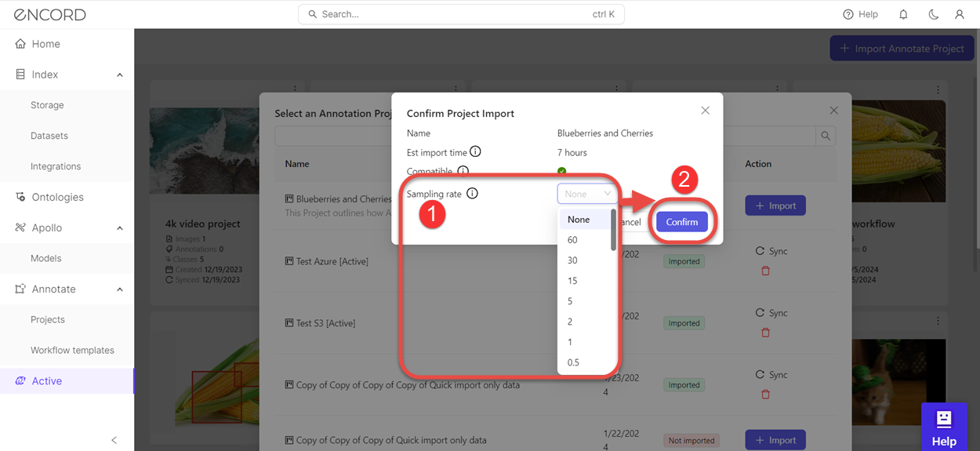Screen dimensions: 980x451
Task: Choose sampling rate 30
Action: [x=584, y=260]
